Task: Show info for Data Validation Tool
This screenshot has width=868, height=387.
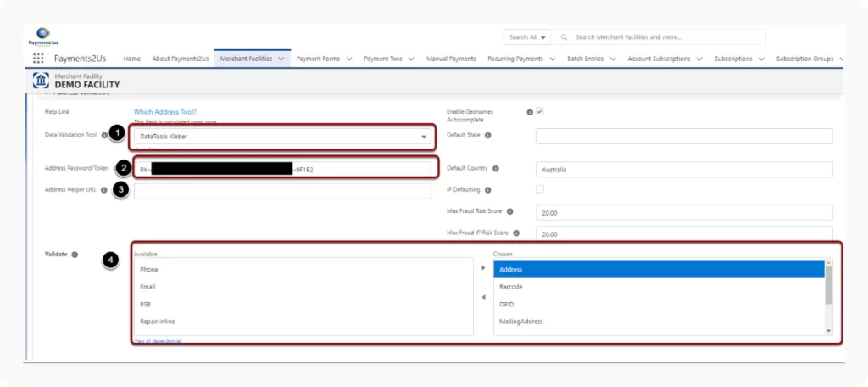Action: pyautogui.click(x=104, y=135)
